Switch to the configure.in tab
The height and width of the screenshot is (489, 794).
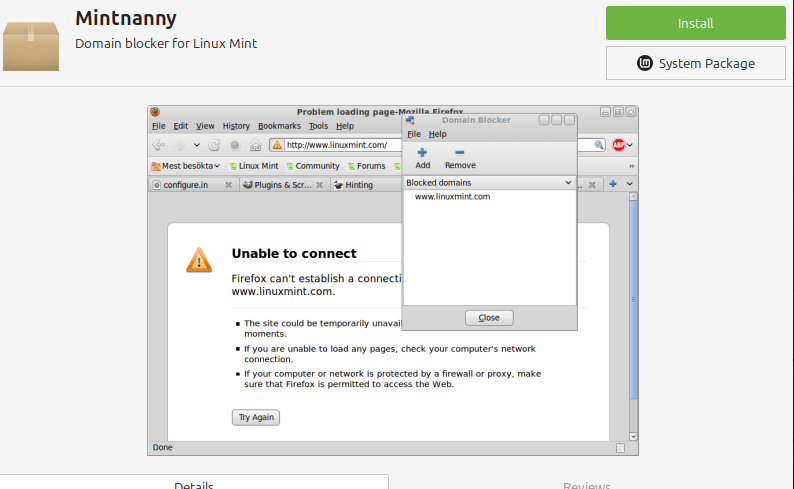(x=192, y=185)
